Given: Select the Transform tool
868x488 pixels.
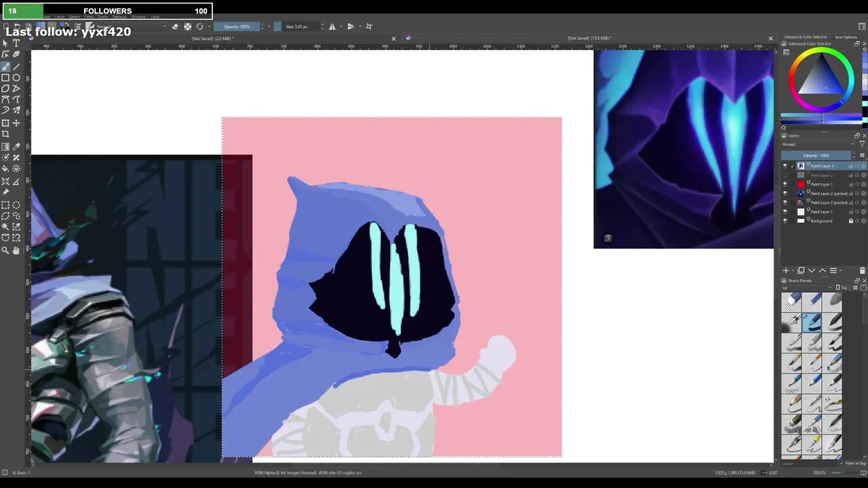Looking at the screenshot, I should click(x=5, y=123).
